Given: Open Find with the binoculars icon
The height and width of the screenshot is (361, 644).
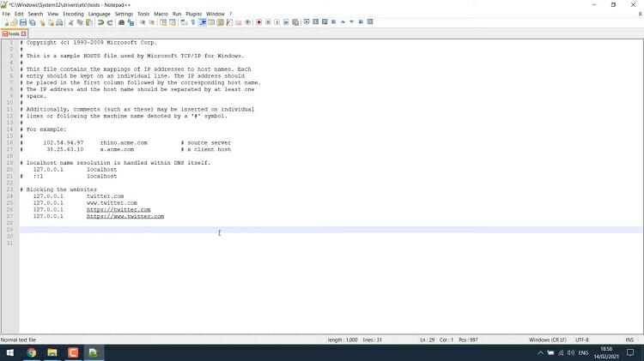Looking at the screenshot, I should click(121, 22).
